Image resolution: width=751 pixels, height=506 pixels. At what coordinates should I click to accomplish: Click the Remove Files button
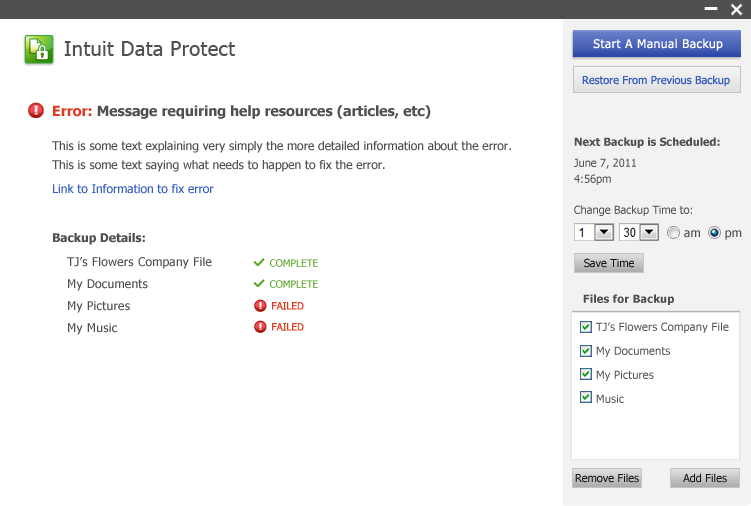[607, 478]
